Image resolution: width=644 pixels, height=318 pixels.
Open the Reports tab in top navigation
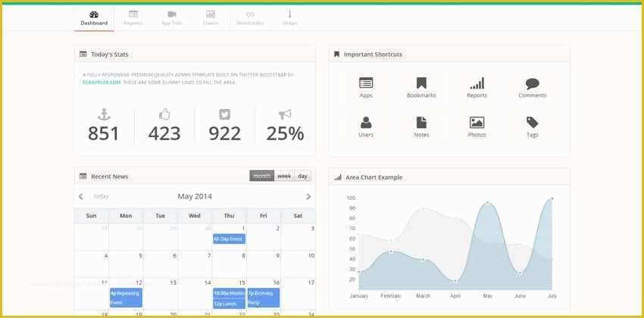[133, 18]
